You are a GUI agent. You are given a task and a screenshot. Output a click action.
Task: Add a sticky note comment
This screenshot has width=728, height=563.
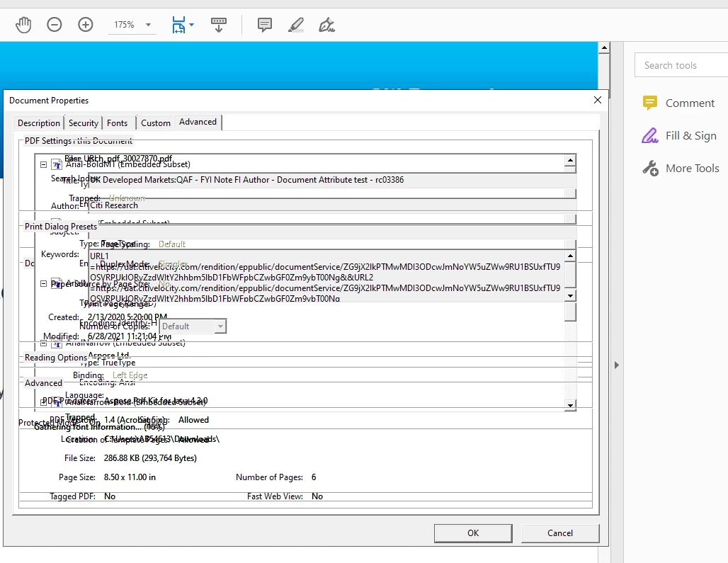(265, 25)
